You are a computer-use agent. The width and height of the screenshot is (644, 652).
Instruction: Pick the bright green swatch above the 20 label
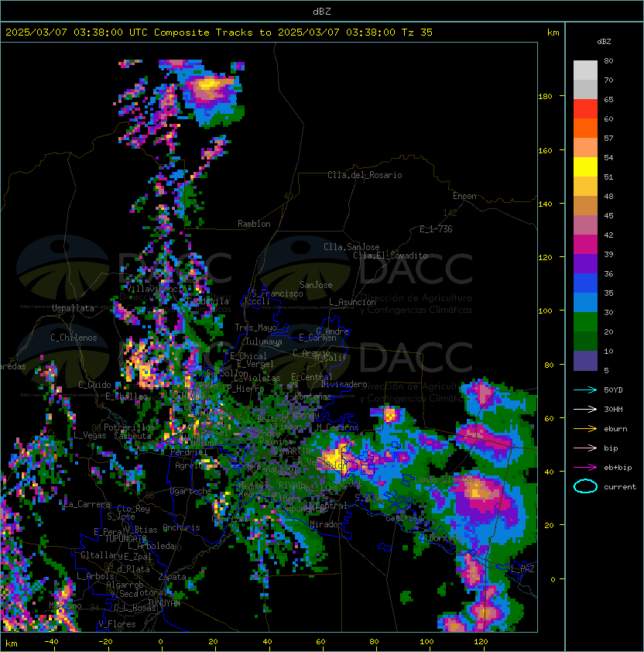(x=585, y=322)
